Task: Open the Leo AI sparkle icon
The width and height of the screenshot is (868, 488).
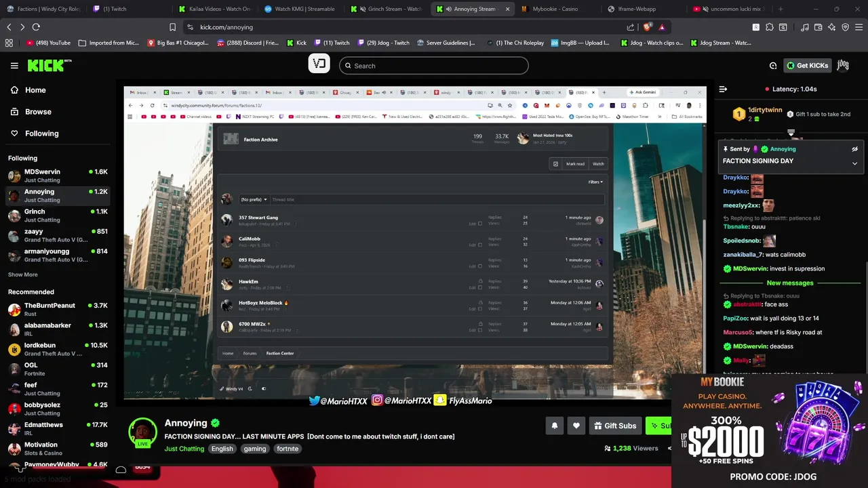Action: pyautogui.click(x=832, y=27)
